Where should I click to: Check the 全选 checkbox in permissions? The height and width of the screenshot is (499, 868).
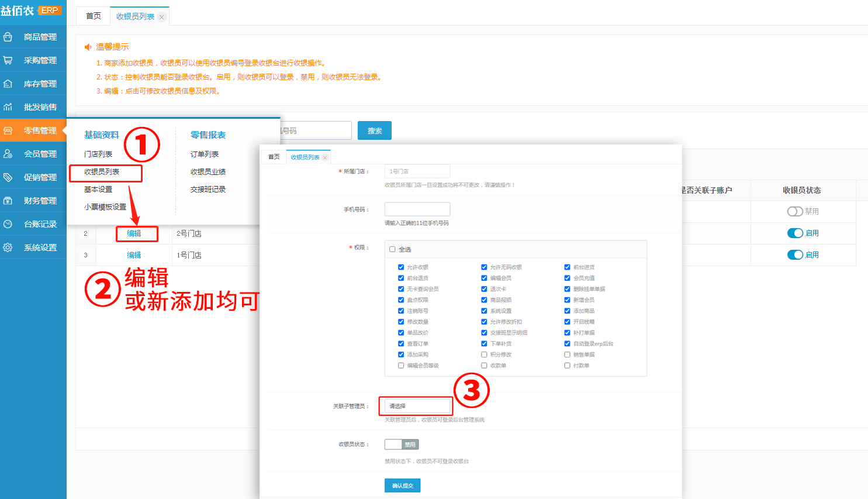tap(392, 249)
